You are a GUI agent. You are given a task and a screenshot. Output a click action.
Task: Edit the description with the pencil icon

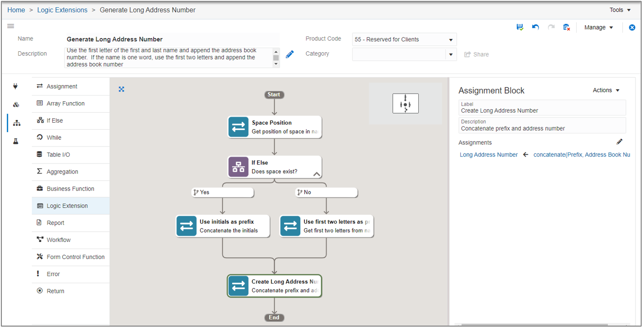click(x=290, y=54)
